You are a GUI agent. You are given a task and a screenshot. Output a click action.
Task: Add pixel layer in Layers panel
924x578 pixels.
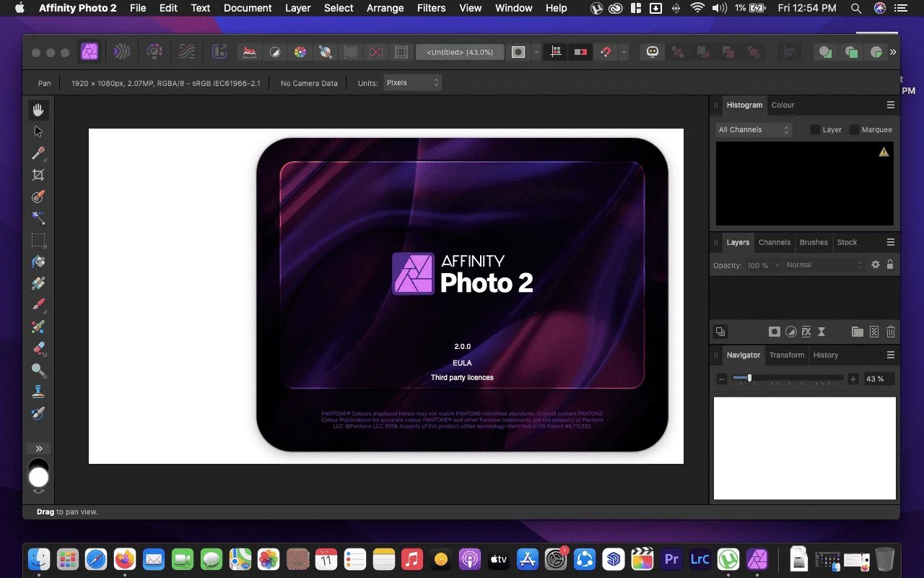click(874, 332)
